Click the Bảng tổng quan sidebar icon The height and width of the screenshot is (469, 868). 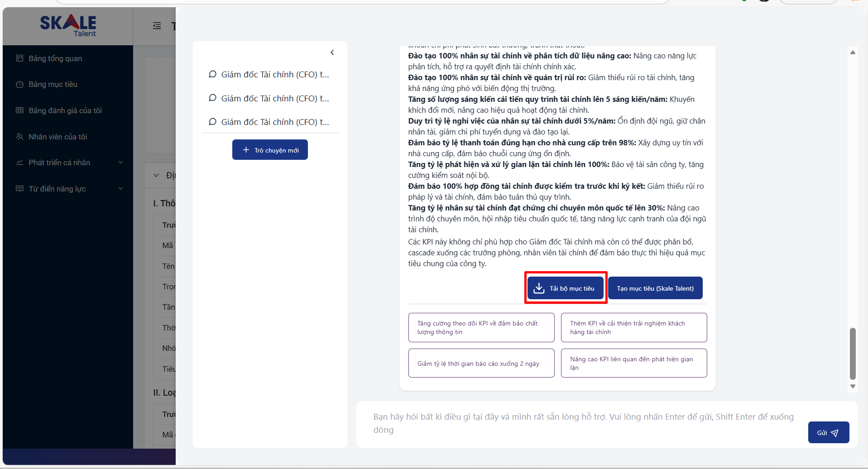point(19,58)
